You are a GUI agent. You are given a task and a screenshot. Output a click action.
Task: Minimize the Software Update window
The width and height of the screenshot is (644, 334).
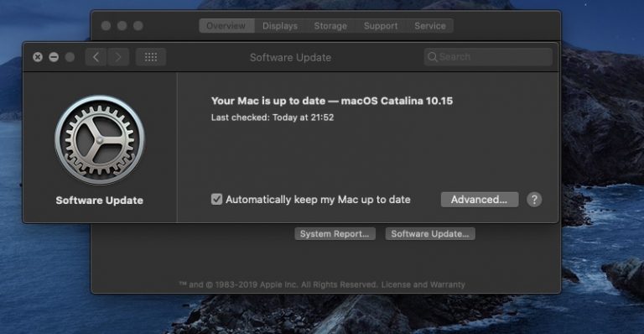click(x=54, y=57)
